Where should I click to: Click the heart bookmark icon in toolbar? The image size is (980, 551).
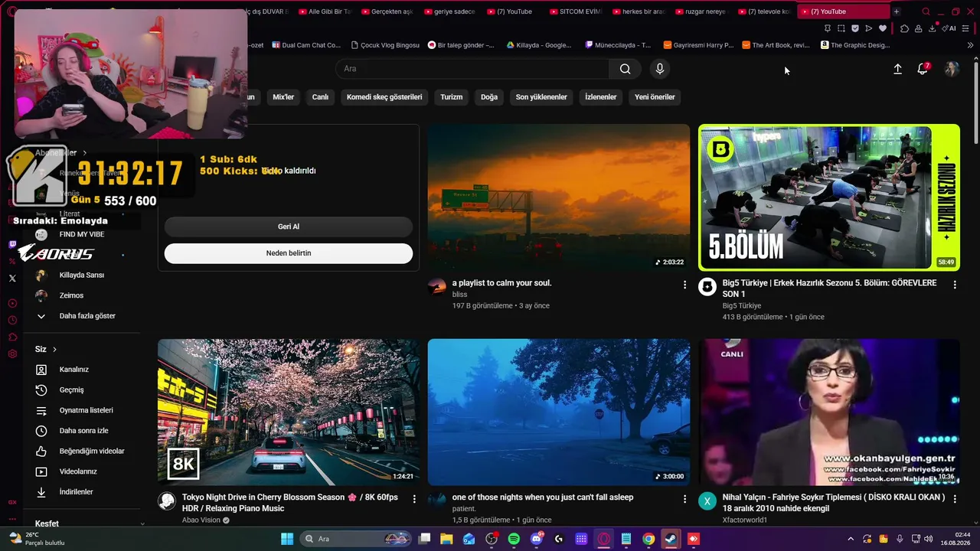(x=883, y=28)
